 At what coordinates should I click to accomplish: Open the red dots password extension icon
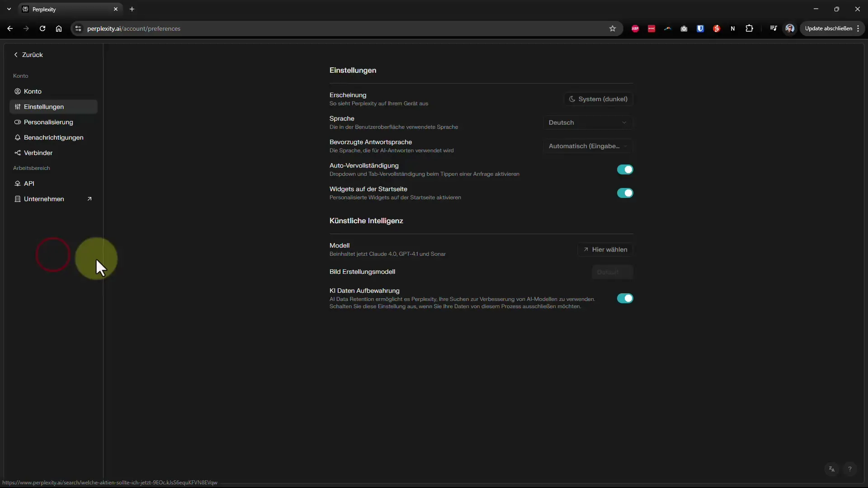click(x=651, y=28)
